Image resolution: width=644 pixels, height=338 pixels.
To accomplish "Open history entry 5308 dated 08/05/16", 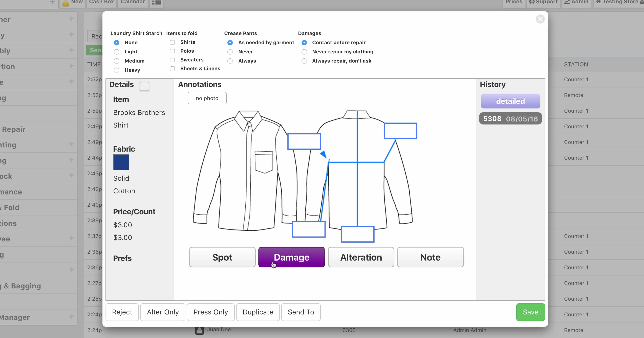I will [510, 119].
